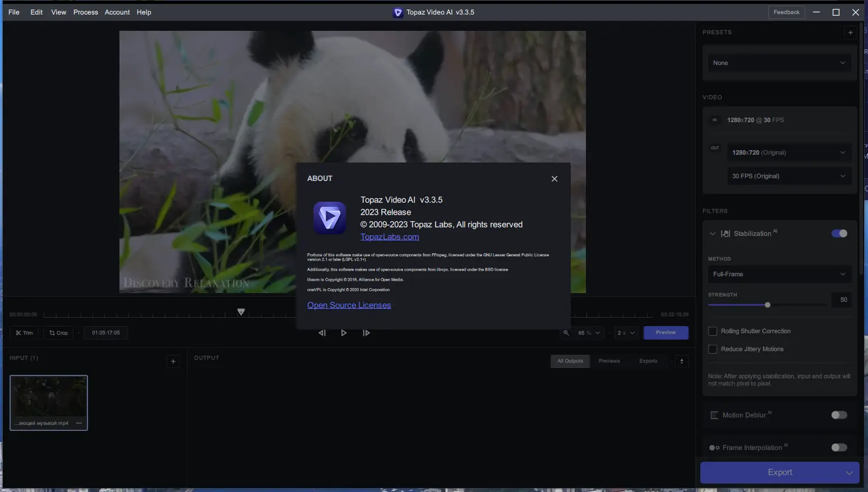Open the output resolution 1280x720 dropdown

click(x=789, y=152)
